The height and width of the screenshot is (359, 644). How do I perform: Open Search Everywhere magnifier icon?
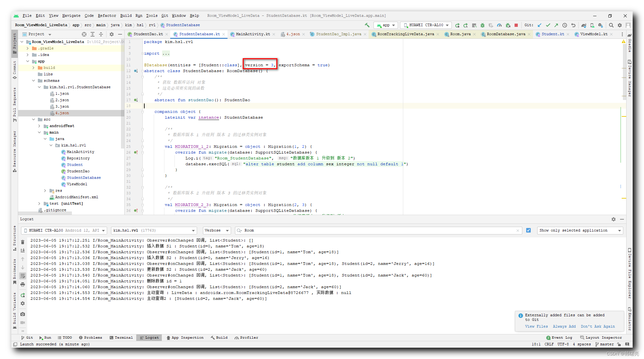point(611,25)
